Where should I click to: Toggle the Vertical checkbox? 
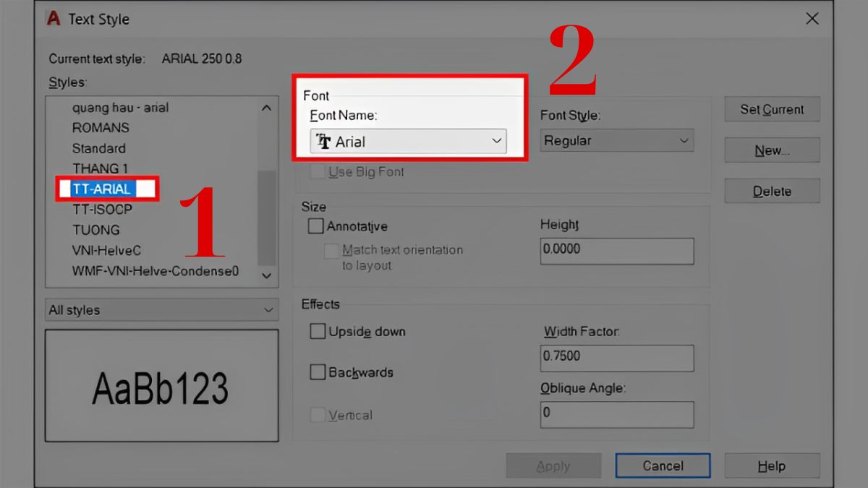click(x=317, y=415)
